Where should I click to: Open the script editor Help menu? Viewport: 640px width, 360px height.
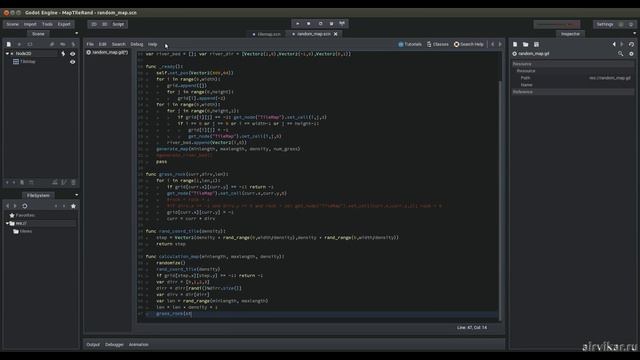(x=152, y=44)
